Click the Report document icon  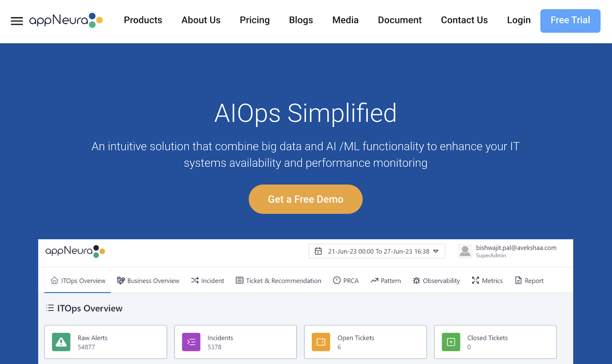(518, 280)
